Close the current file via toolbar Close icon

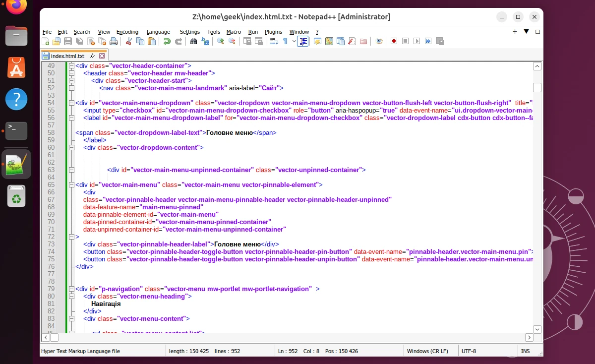point(90,41)
